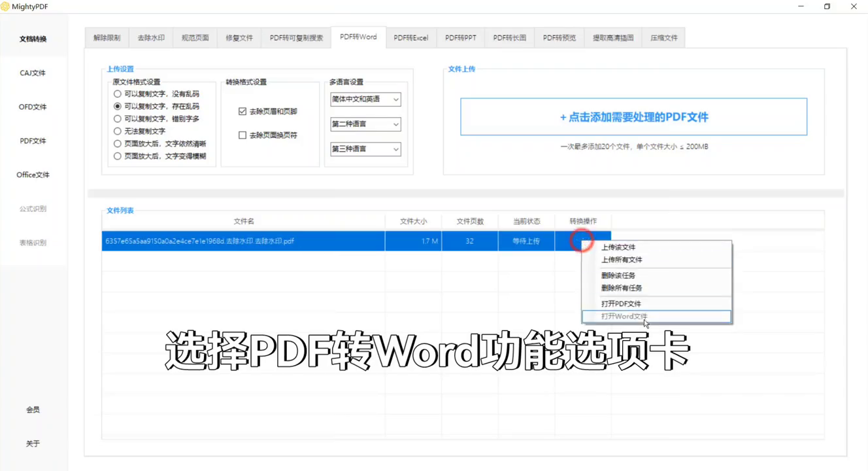
Task: Choose 上传所有文件 from the context menu
Action: 656,260
